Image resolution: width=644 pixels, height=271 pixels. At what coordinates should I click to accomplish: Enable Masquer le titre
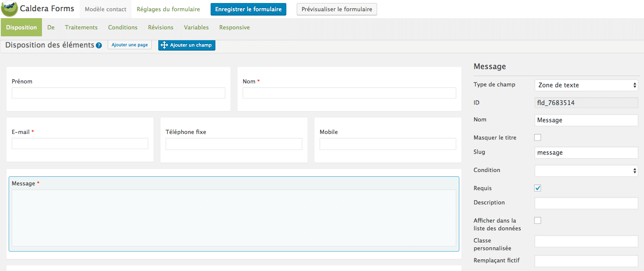538,137
